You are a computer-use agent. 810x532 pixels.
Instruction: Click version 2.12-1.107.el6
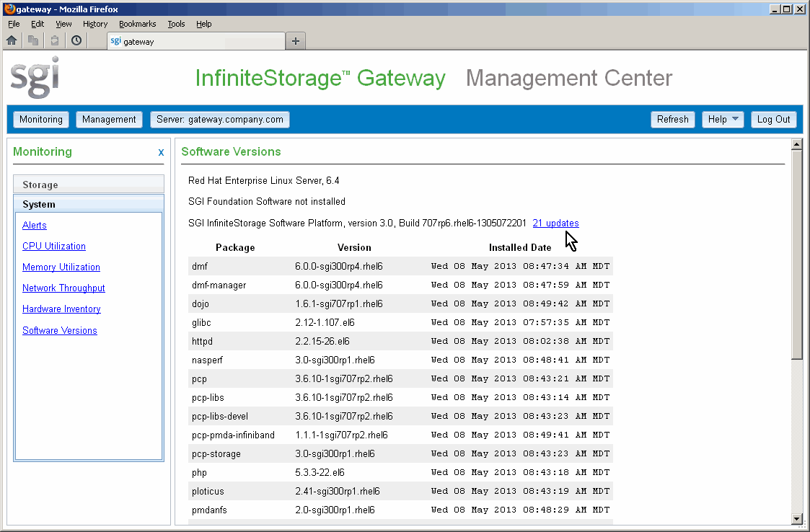[x=325, y=322]
